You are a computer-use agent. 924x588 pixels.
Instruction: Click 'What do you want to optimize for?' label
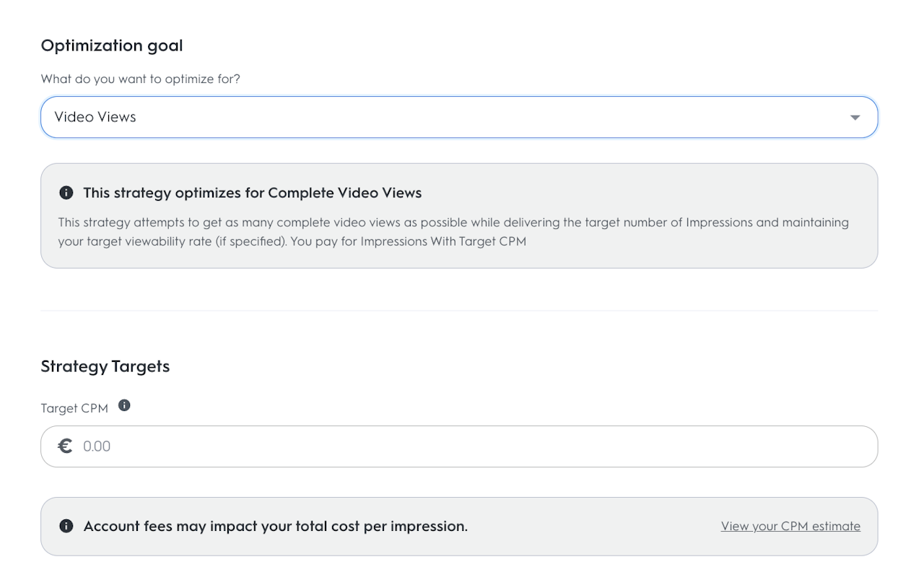coord(141,79)
